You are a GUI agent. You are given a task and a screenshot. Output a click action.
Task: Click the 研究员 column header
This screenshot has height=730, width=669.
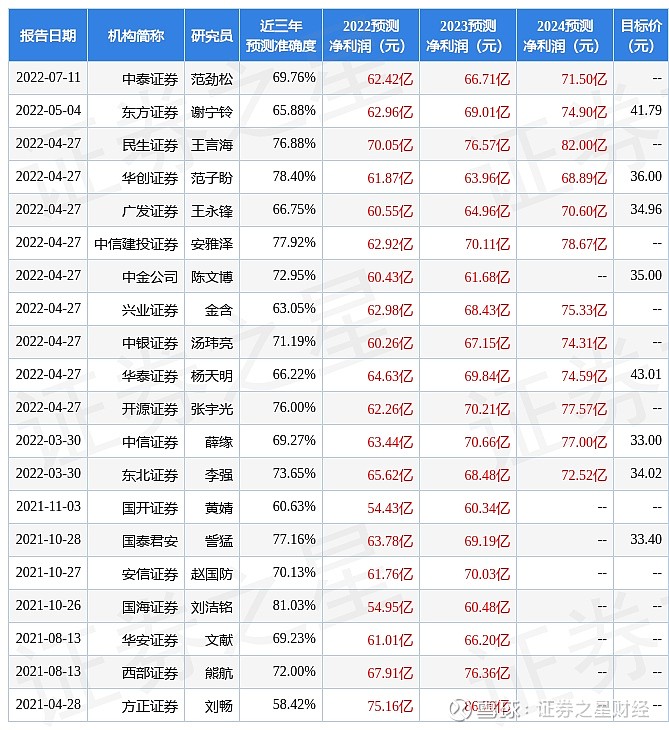click(x=212, y=35)
